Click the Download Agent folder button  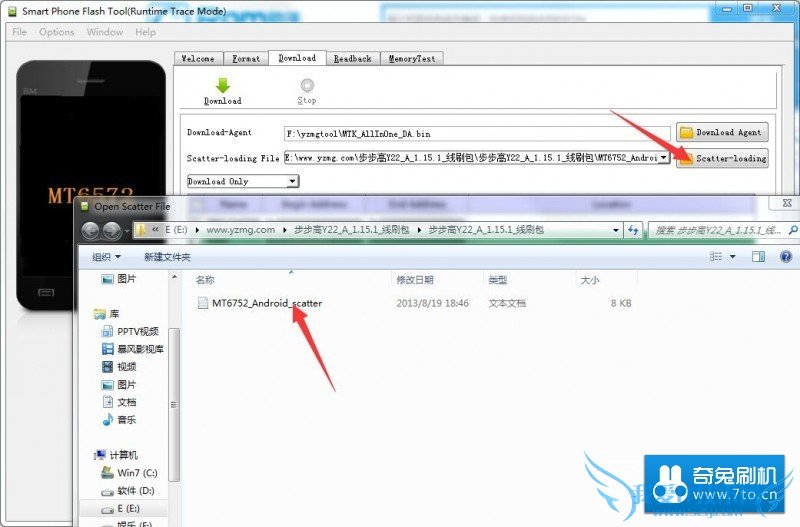722,132
